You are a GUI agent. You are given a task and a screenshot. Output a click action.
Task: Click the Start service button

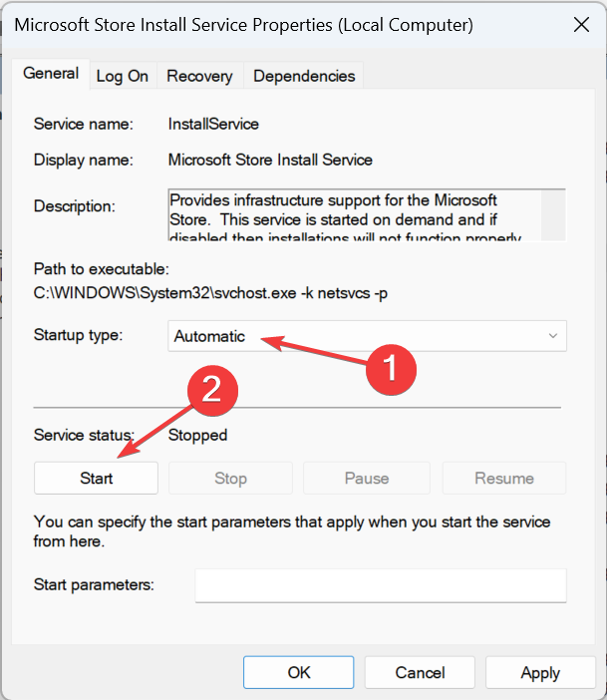96,478
